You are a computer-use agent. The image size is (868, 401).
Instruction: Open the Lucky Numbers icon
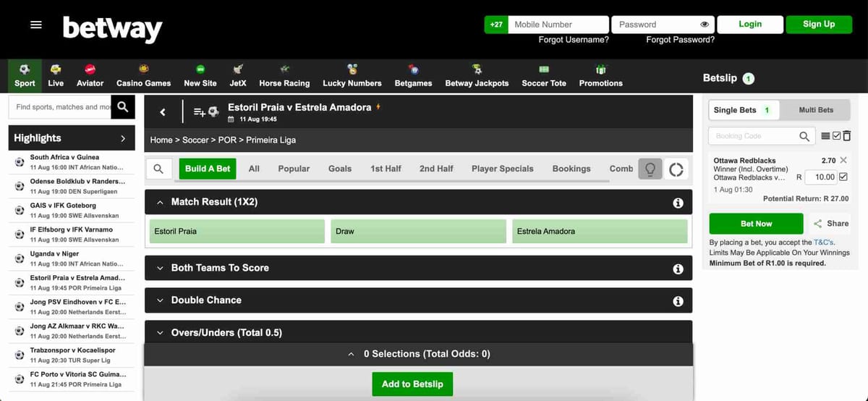352,69
